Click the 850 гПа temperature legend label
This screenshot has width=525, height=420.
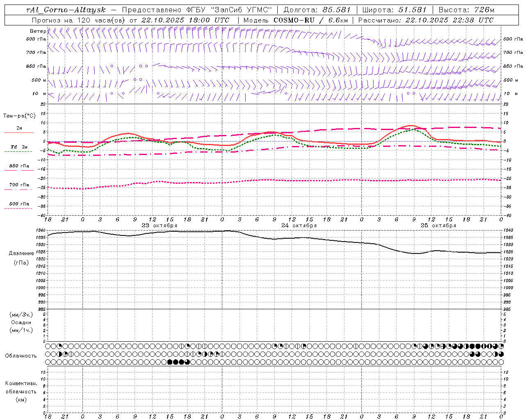tap(19, 166)
